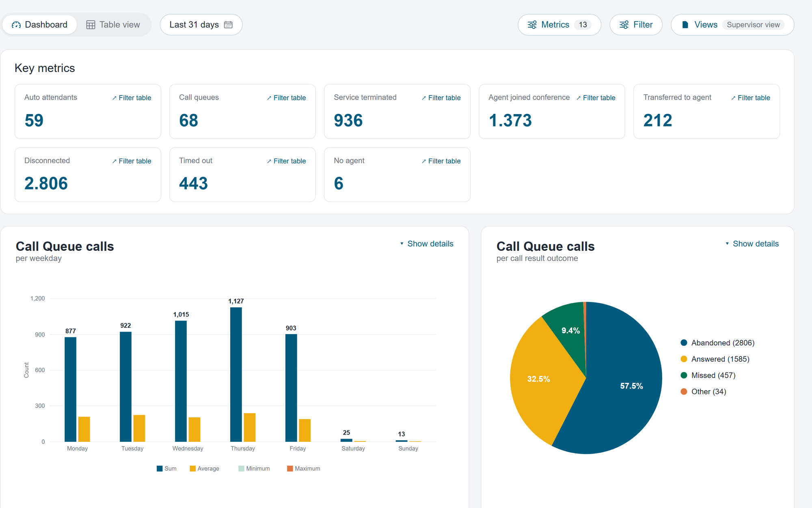Click the Service terminated value 936
Viewport: 812px width, 508px height.
coord(348,120)
